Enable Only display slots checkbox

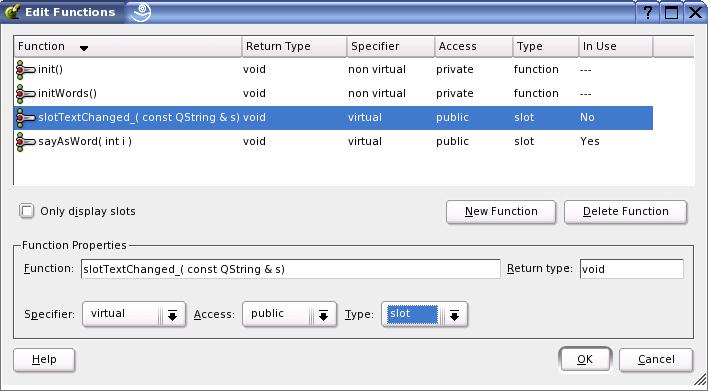pos(27,211)
